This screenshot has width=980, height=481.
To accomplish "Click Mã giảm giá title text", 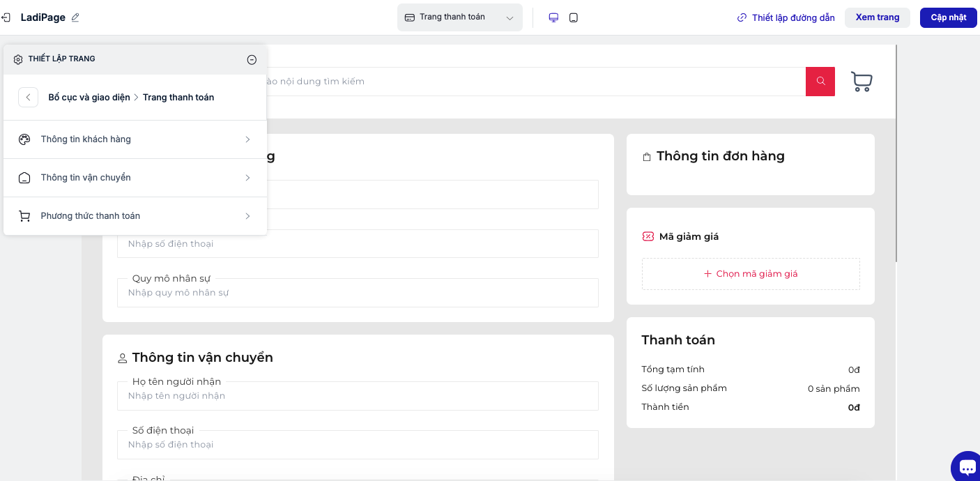I will click(x=689, y=237).
